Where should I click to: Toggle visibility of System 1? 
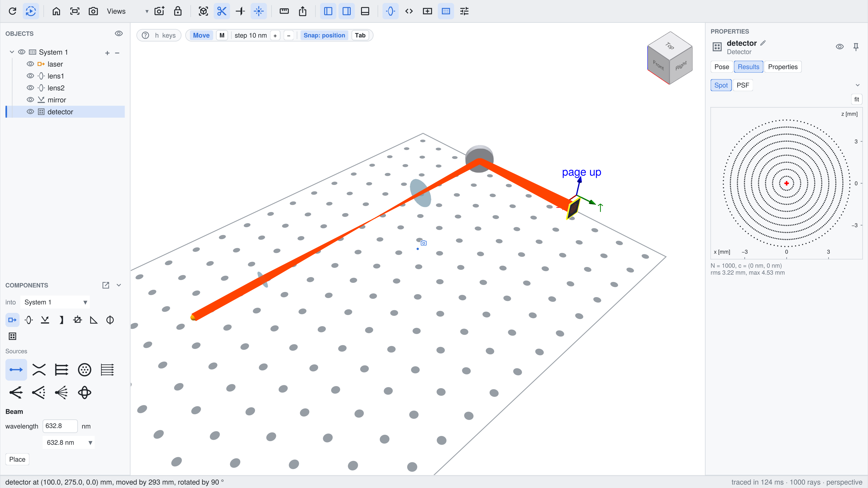point(22,52)
